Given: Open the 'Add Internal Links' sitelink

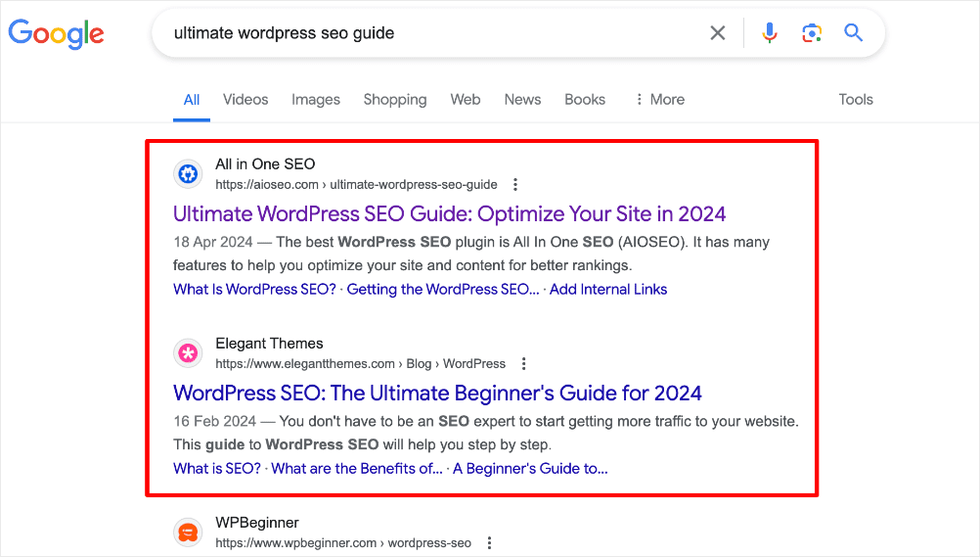Looking at the screenshot, I should pos(608,289).
